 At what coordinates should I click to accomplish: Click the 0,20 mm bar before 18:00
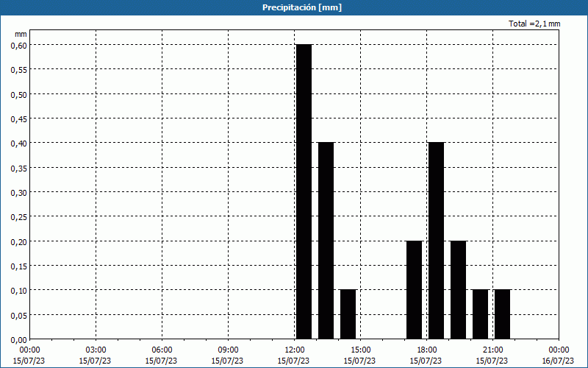pos(415,290)
